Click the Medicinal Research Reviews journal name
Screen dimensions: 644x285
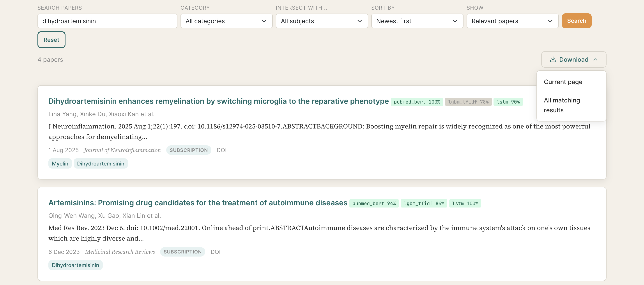click(120, 252)
